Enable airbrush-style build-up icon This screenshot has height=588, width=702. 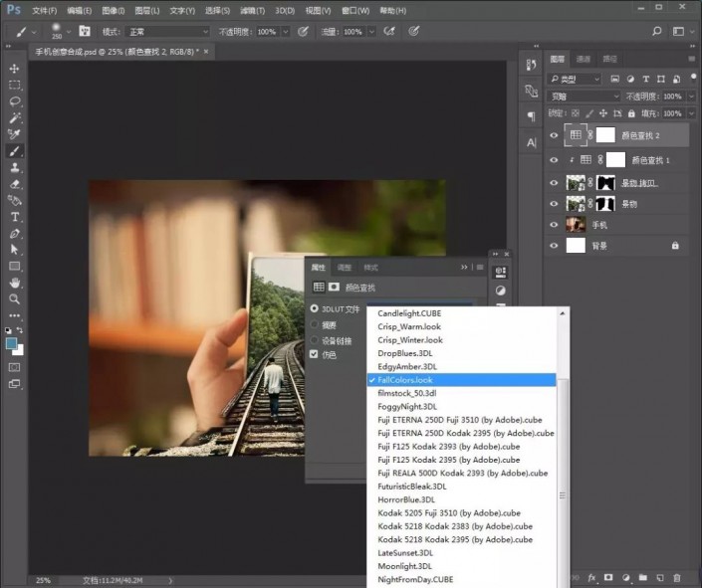(x=389, y=31)
